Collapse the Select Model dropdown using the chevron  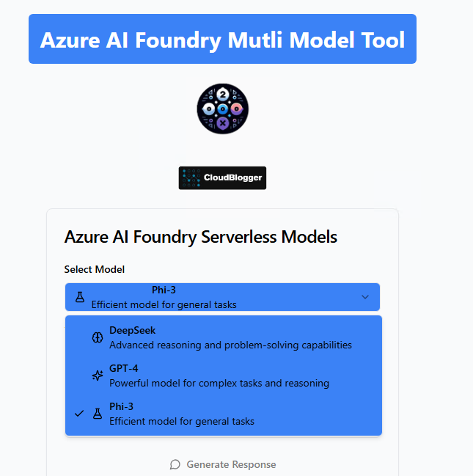(365, 297)
